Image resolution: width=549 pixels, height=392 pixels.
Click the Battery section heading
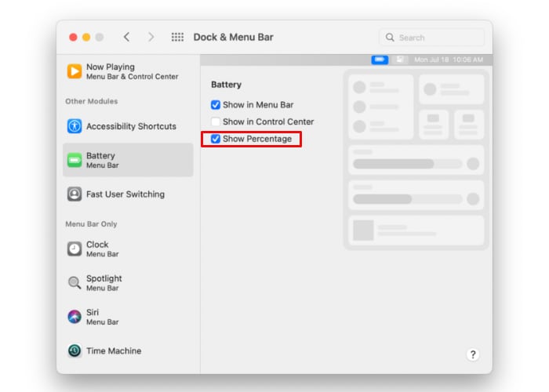[x=226, y=85]
